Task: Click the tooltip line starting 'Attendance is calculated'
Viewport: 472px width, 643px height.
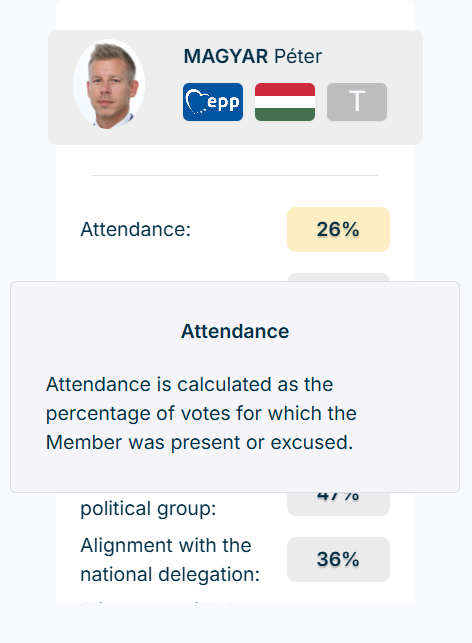Action: pos(189,385)
